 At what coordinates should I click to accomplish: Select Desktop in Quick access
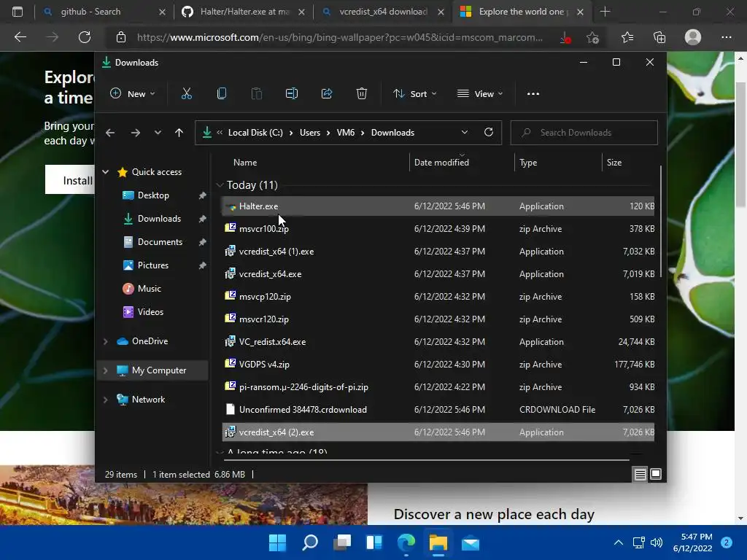click(x=153, y=195)
